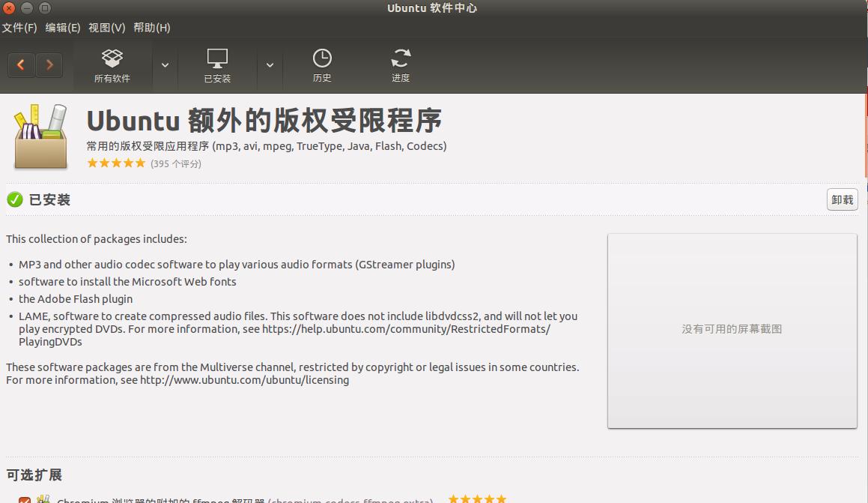Click the 卸载 (Uninstall) button

tap(842, 200)
